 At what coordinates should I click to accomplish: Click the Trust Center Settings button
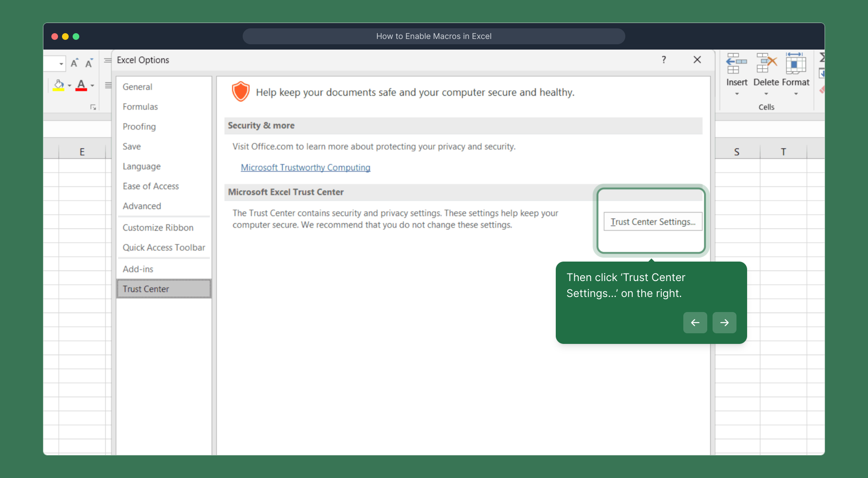click(653, 222)
